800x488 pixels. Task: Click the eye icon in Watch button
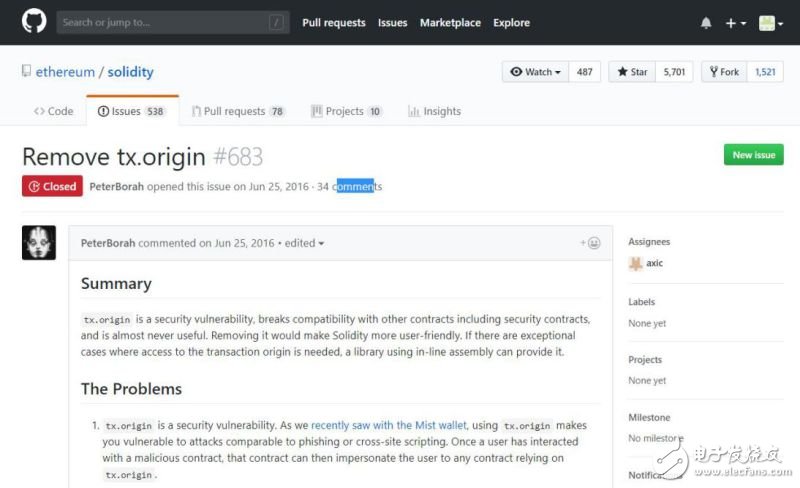(516, 72)
